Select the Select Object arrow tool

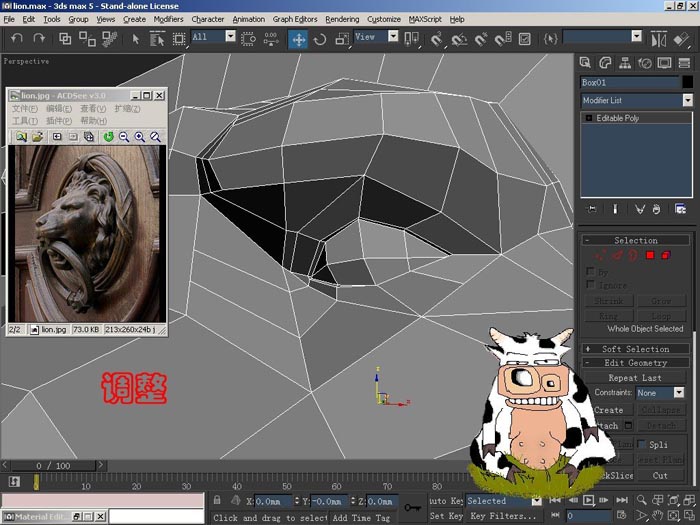(x=136, y=39)
